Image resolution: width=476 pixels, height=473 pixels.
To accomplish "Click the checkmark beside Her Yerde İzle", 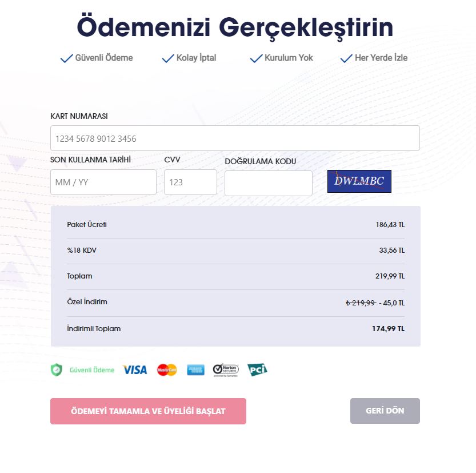I will 346,58.
